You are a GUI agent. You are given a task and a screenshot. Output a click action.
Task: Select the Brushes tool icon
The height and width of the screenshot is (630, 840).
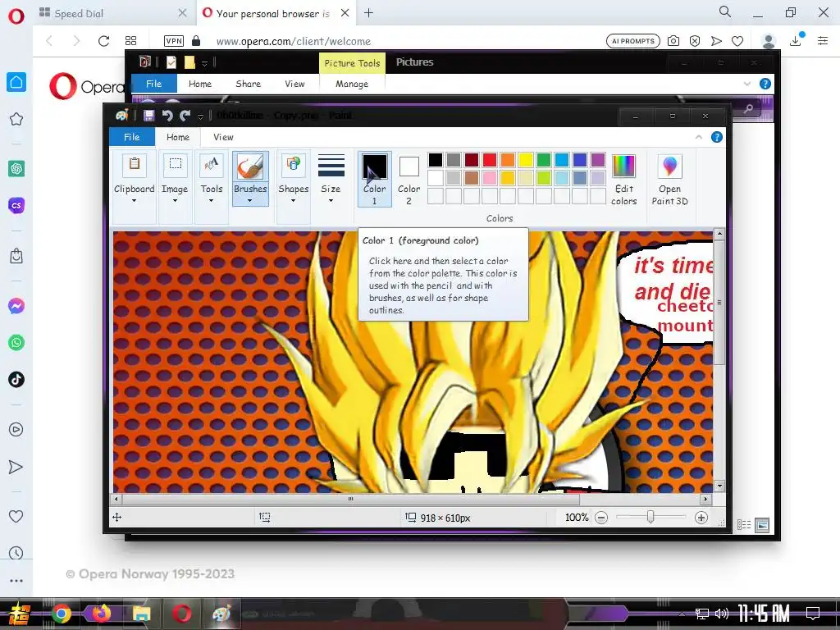(x=249, y=167)
